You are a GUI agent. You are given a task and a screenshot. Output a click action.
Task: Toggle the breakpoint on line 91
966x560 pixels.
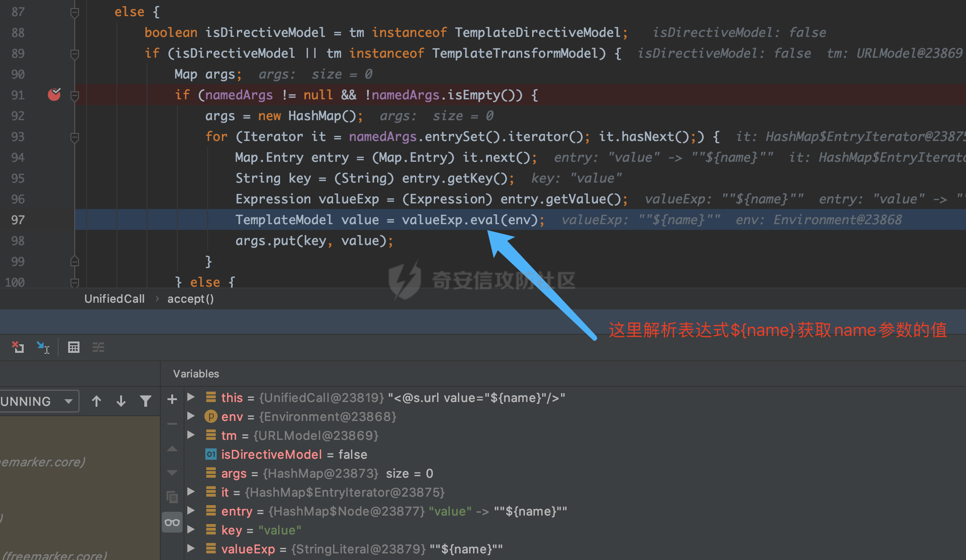click(54, 95)
